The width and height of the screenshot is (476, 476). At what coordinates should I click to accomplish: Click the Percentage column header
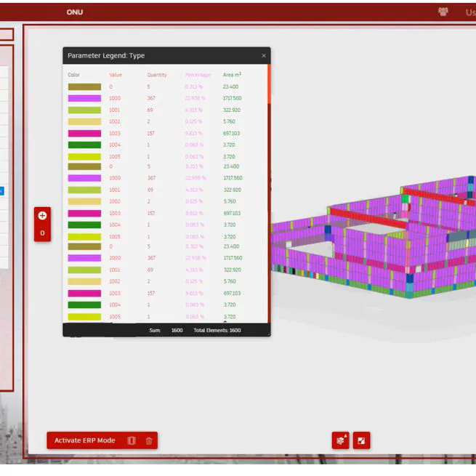tap(198, 75)
